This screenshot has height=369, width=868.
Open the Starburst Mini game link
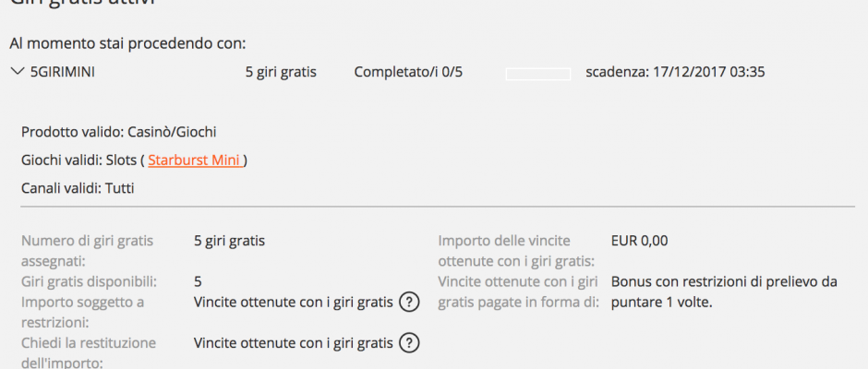click(194, 161)
